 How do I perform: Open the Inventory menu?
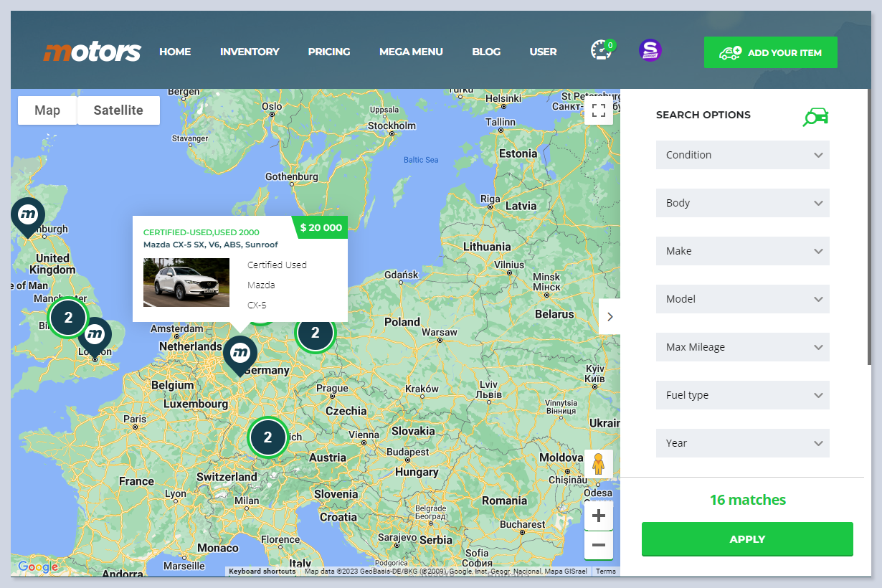250,52
